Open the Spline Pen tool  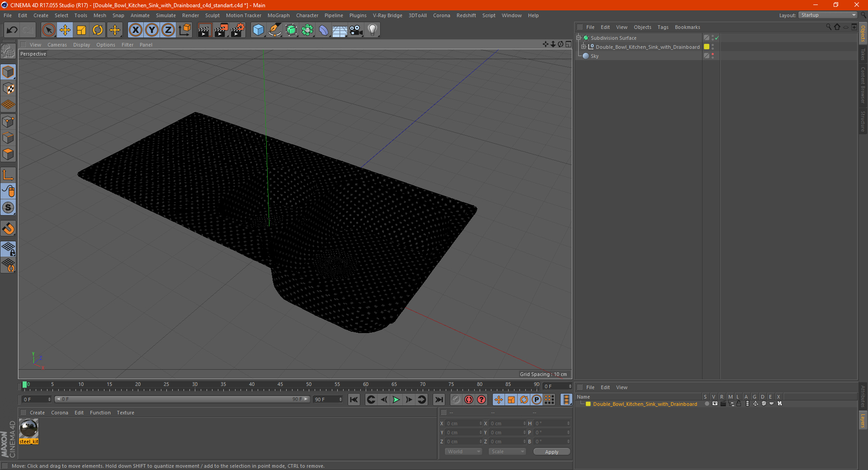coord(275,30)
